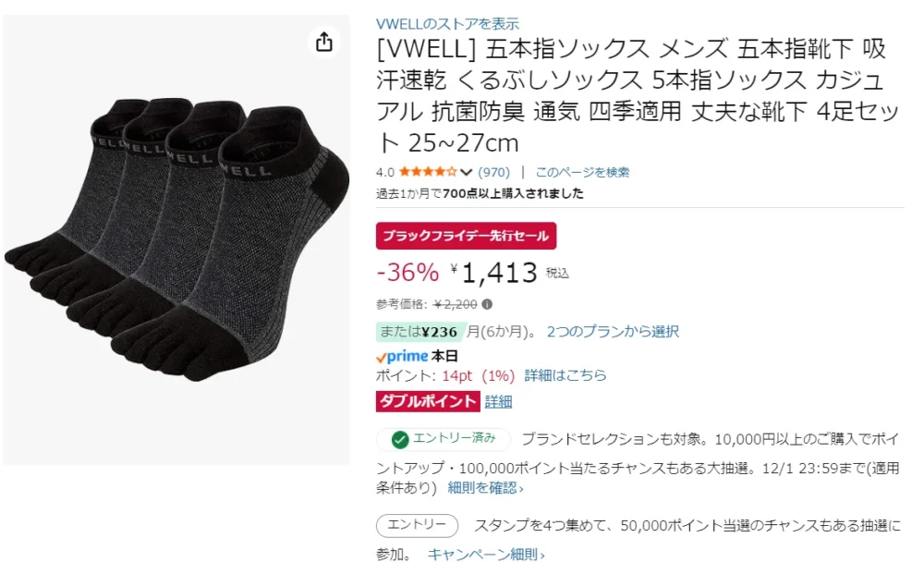
Task: Open the VWELLのストアを表示 link
Action: 447,24
